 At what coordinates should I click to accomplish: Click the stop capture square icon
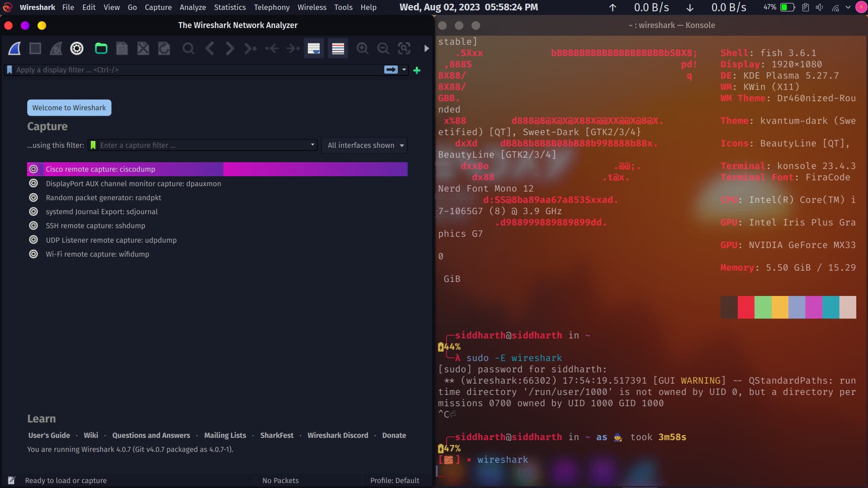click(35, 48)
